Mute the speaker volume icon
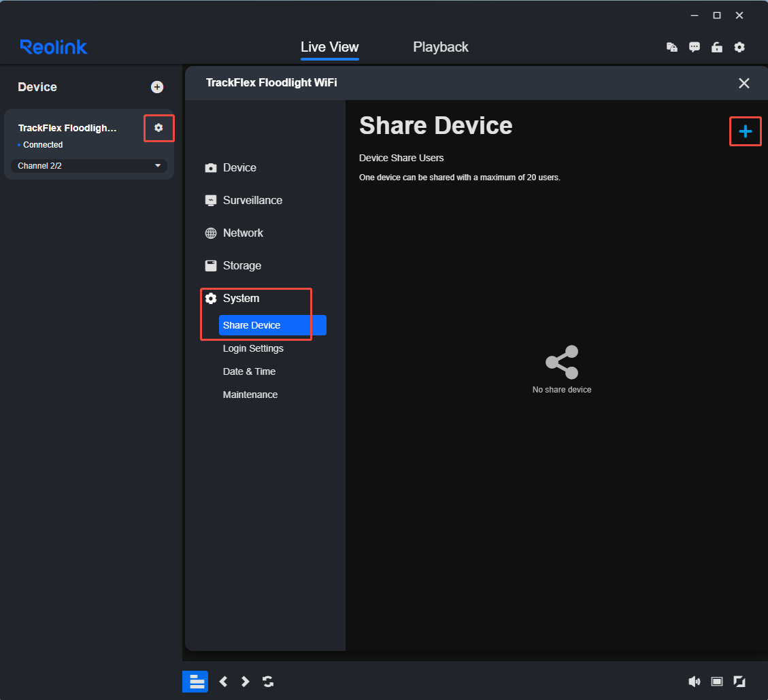768x700 pixels. click(x=694, y=682)
